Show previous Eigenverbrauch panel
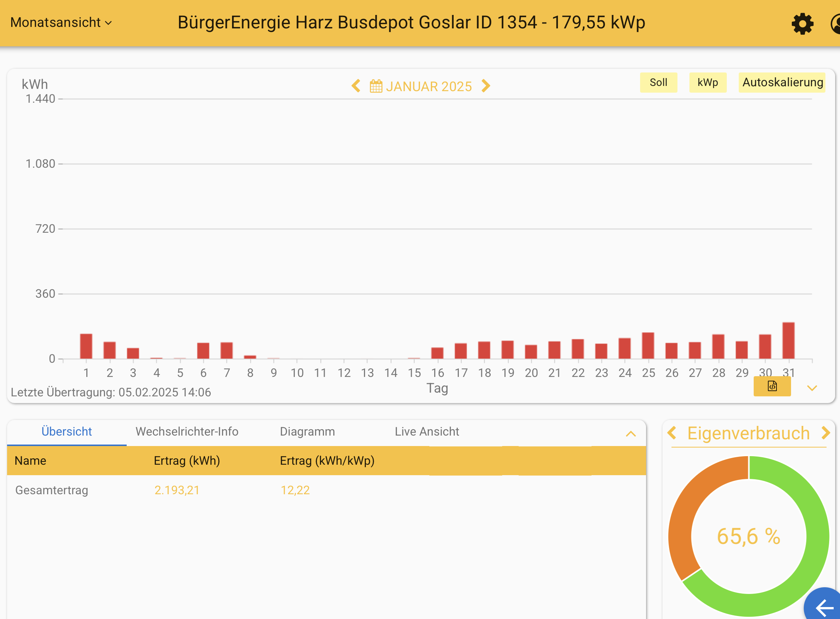The height and width of the screenshot is (619, 840). pyautogui.click(x=672, y=433)
